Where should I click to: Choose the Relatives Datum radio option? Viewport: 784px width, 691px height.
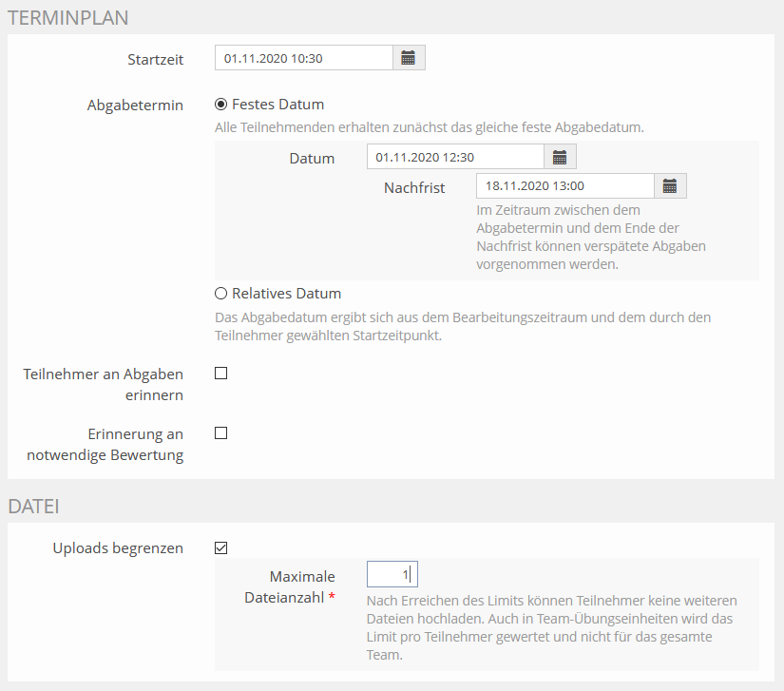[221, 294]
